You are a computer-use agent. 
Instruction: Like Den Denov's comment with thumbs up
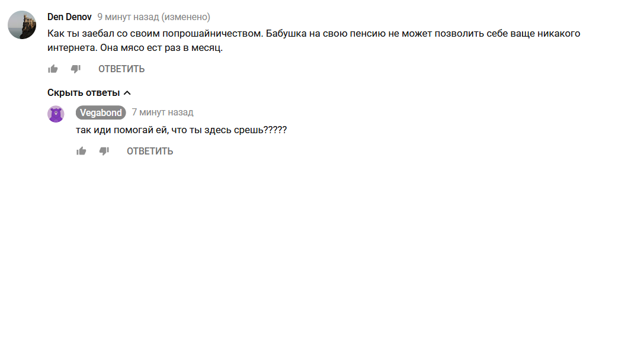click(x=53, y=69)
